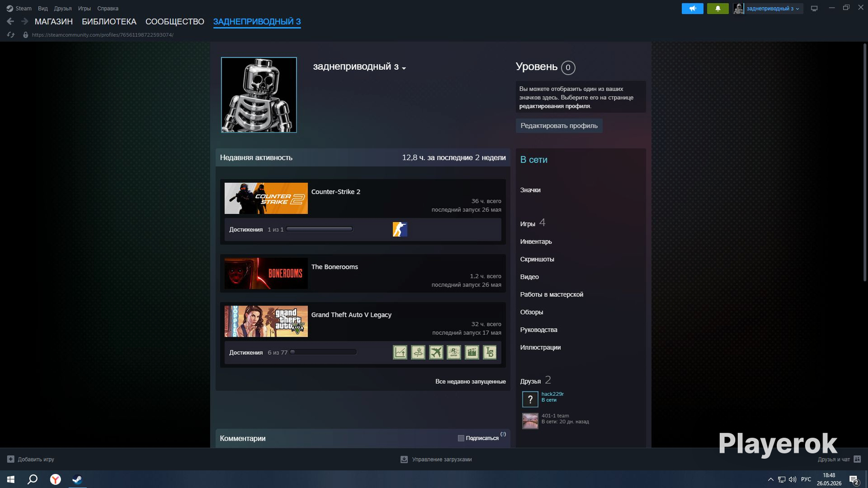Click the first GTA V achievement icon
This screenshot has height=488, width=868.
[x=400, y=352]
